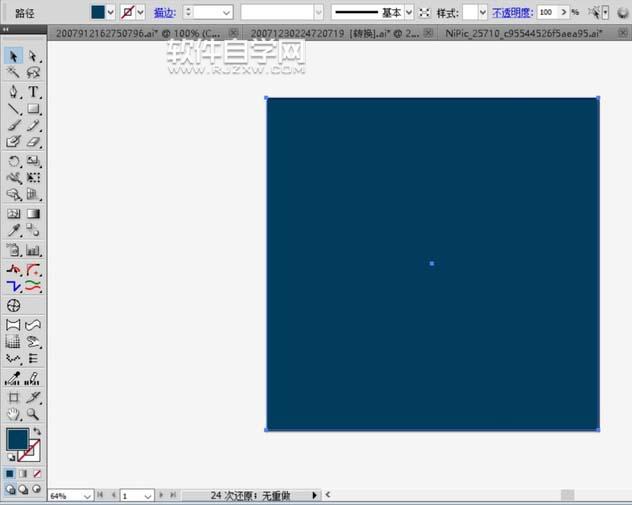
Task: Select the Slice tool
Action: (x=33, y=397)
